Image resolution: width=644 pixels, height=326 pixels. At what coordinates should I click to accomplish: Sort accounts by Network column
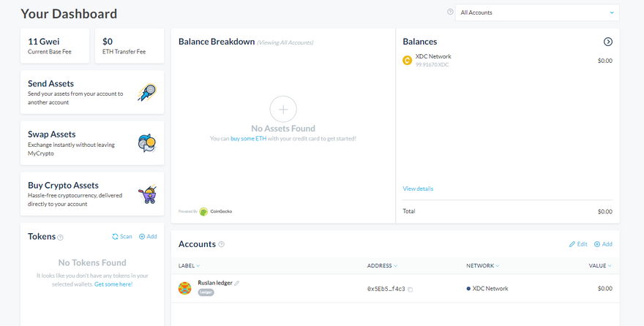[x=482, y=265]
